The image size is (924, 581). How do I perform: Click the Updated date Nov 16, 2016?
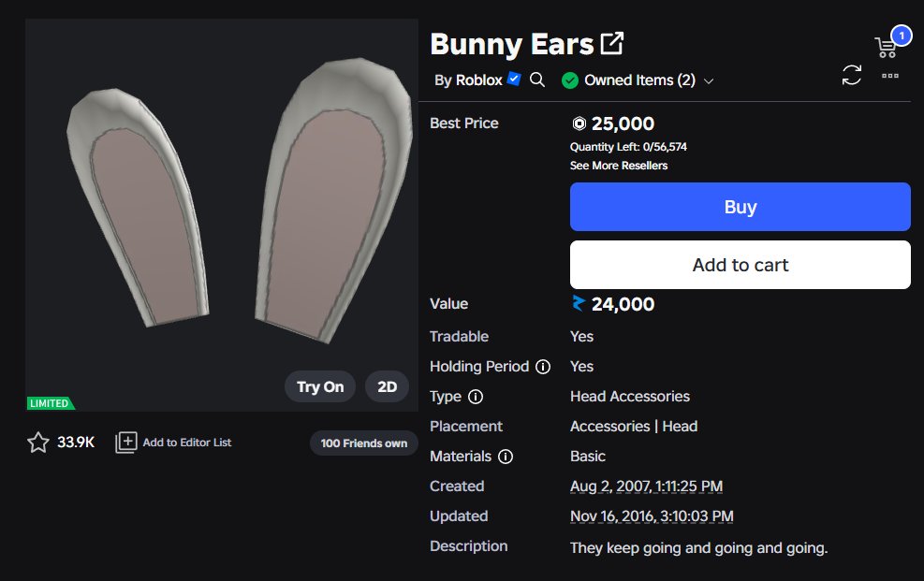pos(652,516)
